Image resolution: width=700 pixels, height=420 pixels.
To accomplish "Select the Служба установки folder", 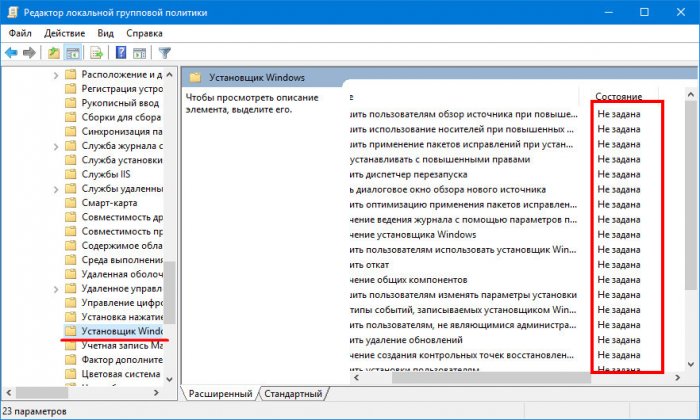I will 114,160.
